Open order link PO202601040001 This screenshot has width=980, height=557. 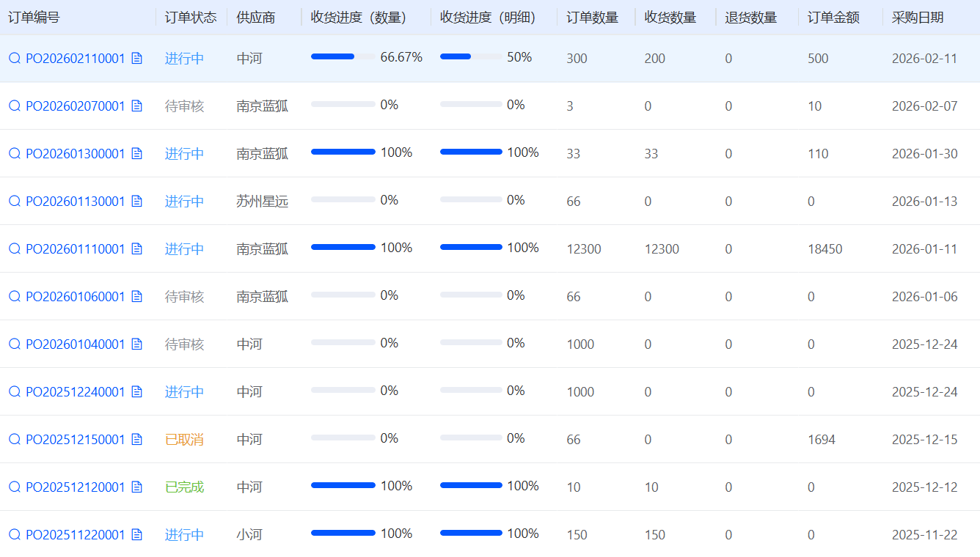(x=75, y=344)
